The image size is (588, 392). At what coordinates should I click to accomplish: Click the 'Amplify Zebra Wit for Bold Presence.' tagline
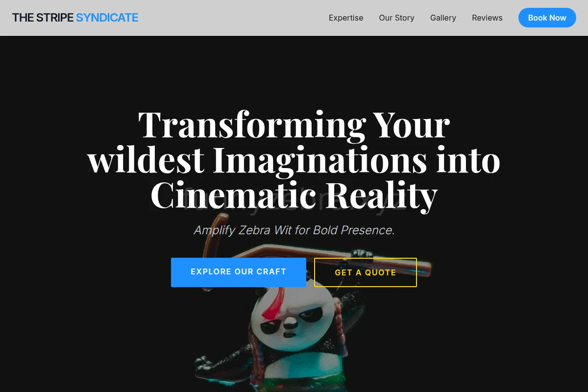(x=294, y=230)
